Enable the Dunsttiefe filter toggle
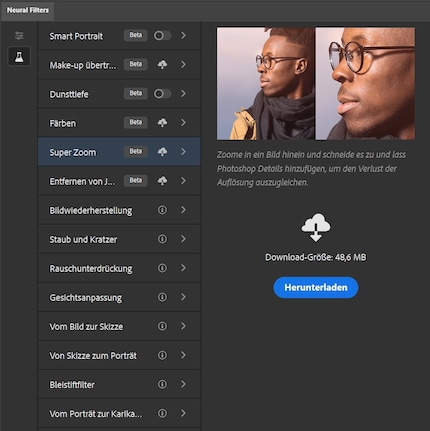Screen dimensions: 430x431 (162, 94)
